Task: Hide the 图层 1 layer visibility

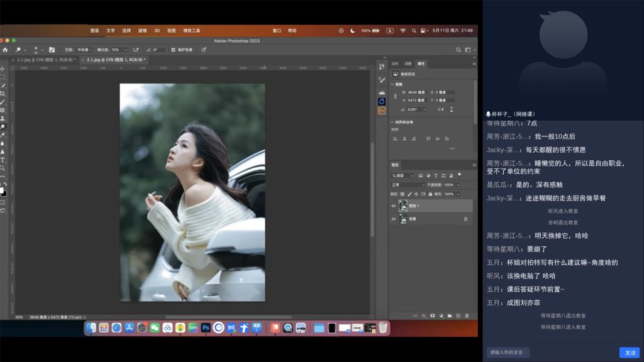Action: [394, 206]
